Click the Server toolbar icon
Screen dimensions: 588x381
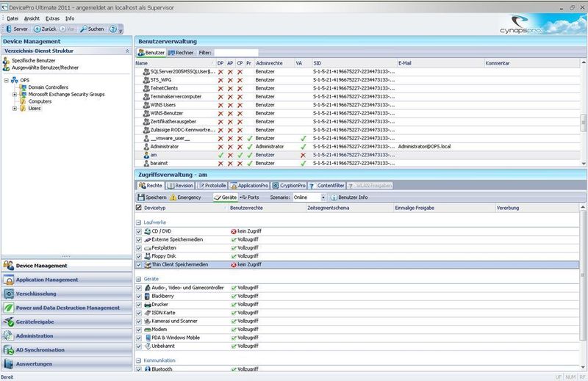(x=9, y=29)
